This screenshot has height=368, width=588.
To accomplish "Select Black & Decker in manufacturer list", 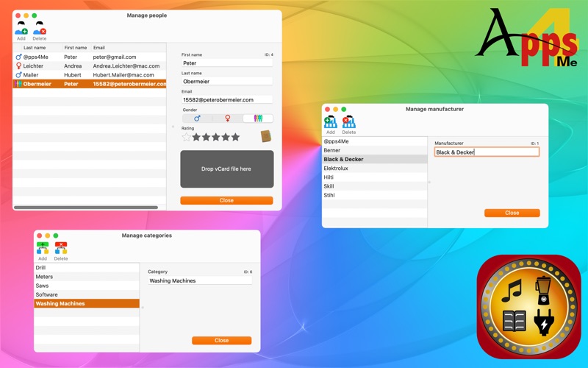I will pos(375,159).
